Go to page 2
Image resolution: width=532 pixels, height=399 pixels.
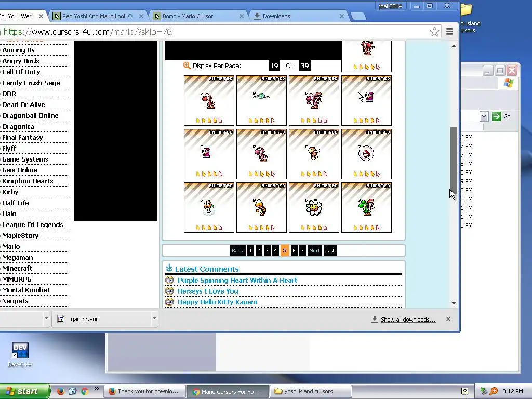tap(259, 250)
